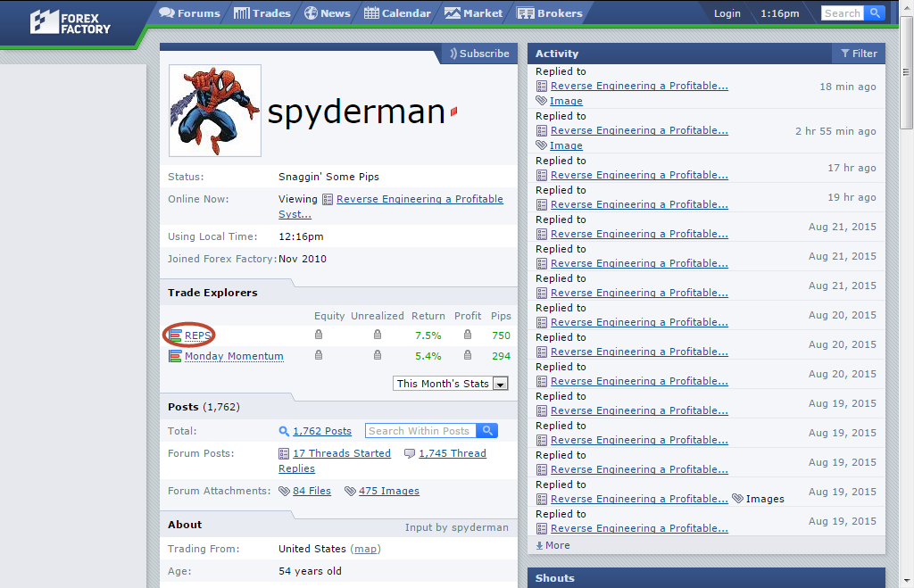The width and height of the screenshot is (914, 588).
Task: Click the paperclip icon of the 18 min ago Image
Action: (x=542, y=101)
